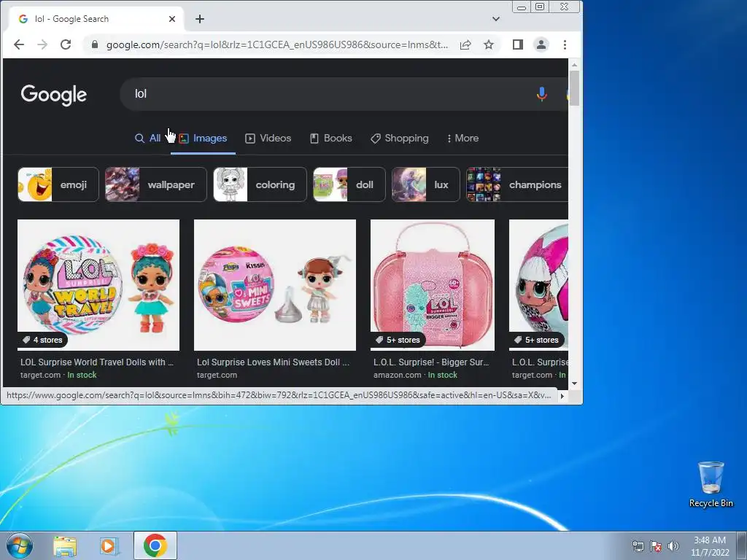
Task: Open the Chrome side panel
Action: coord(518,44)
